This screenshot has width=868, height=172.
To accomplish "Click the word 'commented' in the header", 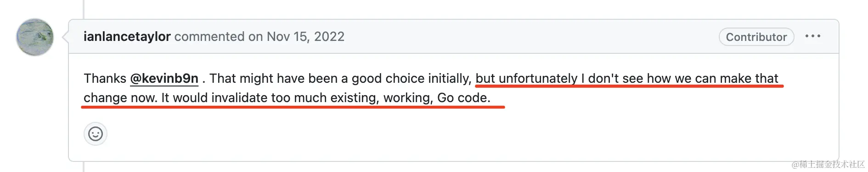I will coord(209,36).
